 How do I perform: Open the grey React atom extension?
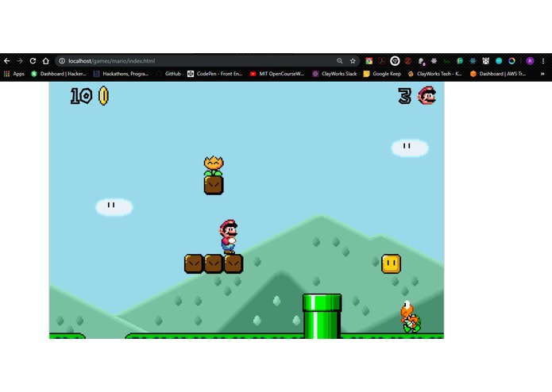(x=434, y=61)
